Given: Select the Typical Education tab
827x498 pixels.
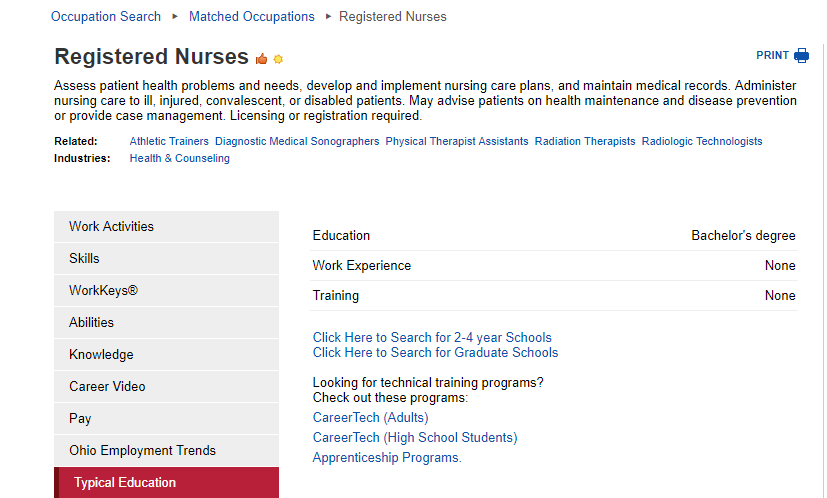Looking at the screenshot, I should click(x=166, y=483).
